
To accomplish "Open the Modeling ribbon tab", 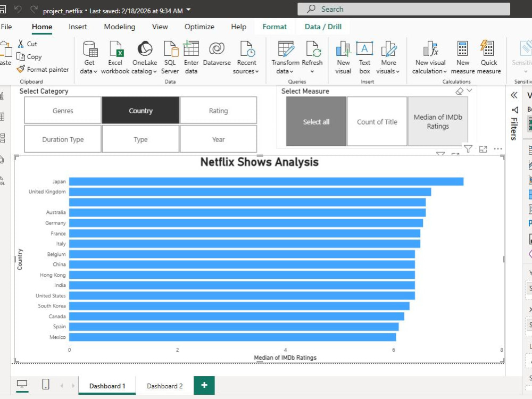I will tap(119, 27).
